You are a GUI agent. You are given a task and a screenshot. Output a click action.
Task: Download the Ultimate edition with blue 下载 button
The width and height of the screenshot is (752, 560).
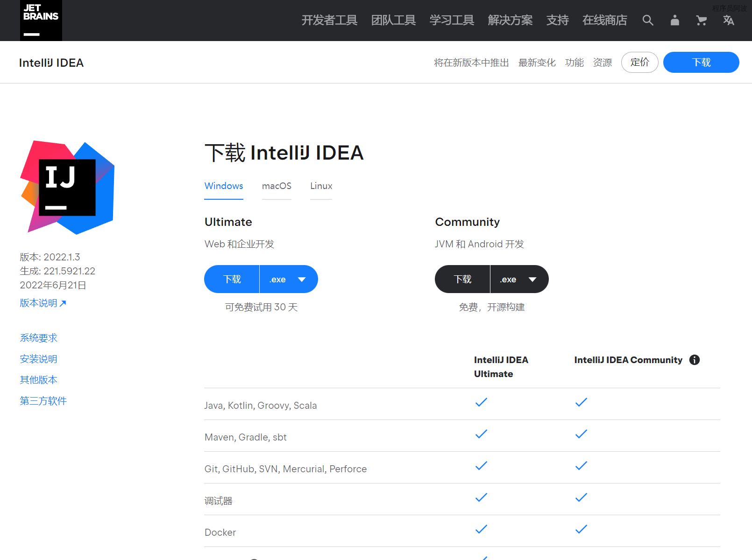coord(232,279)
